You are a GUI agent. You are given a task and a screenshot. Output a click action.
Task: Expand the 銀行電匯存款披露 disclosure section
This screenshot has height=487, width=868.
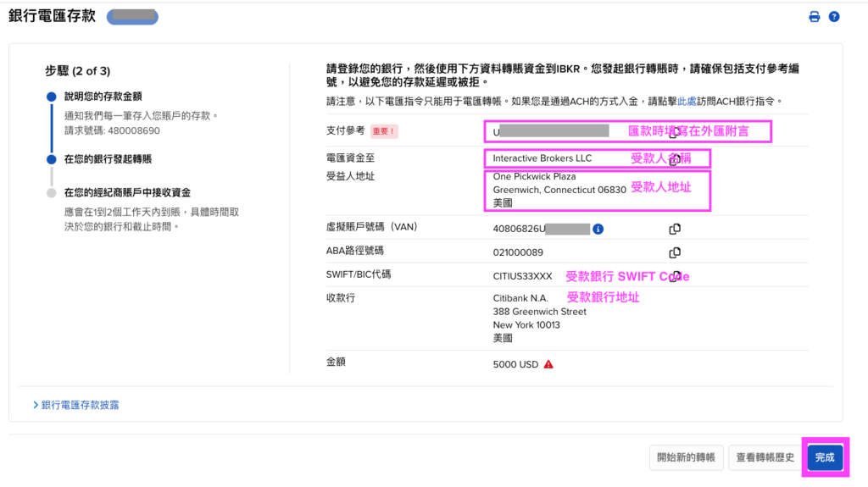[x=75, y=405]
